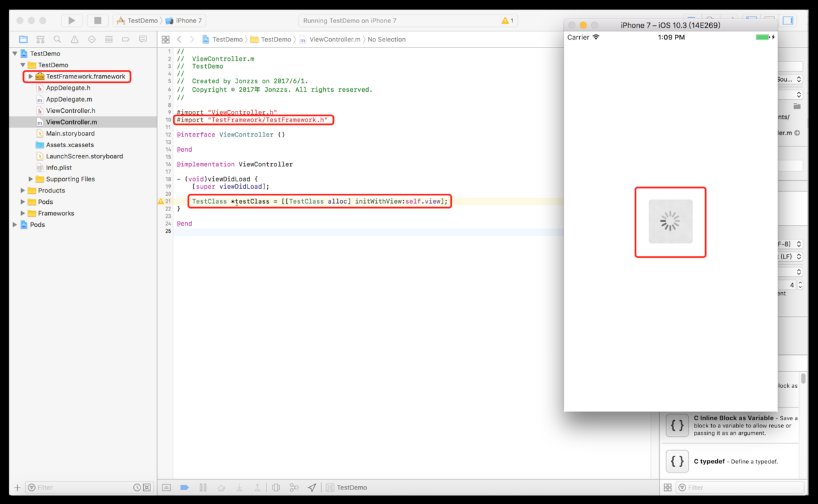This screenshot has width=818, height=504.
Task: Toggle the debug area hide button
Action: point(166,488)
